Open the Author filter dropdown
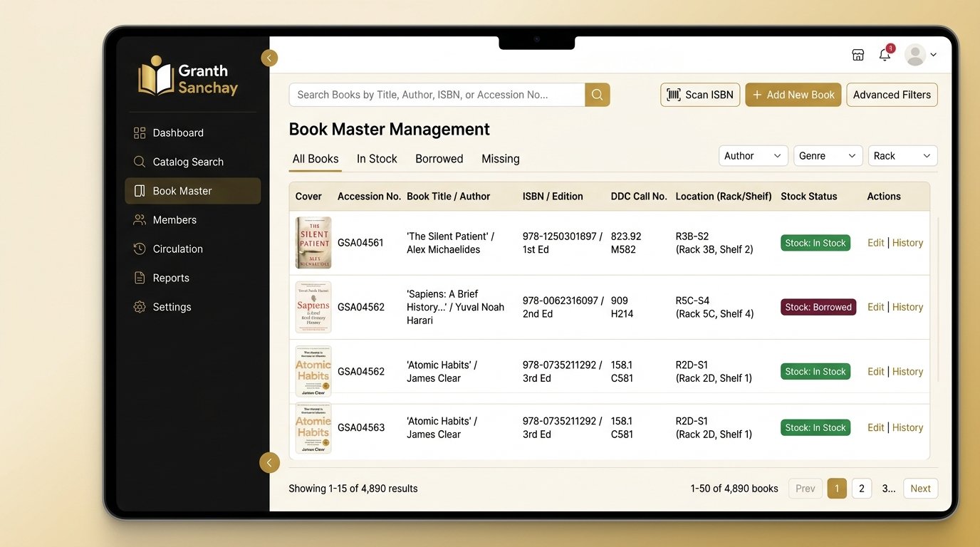Screen dimensions: 980x547 click(754, 156)
